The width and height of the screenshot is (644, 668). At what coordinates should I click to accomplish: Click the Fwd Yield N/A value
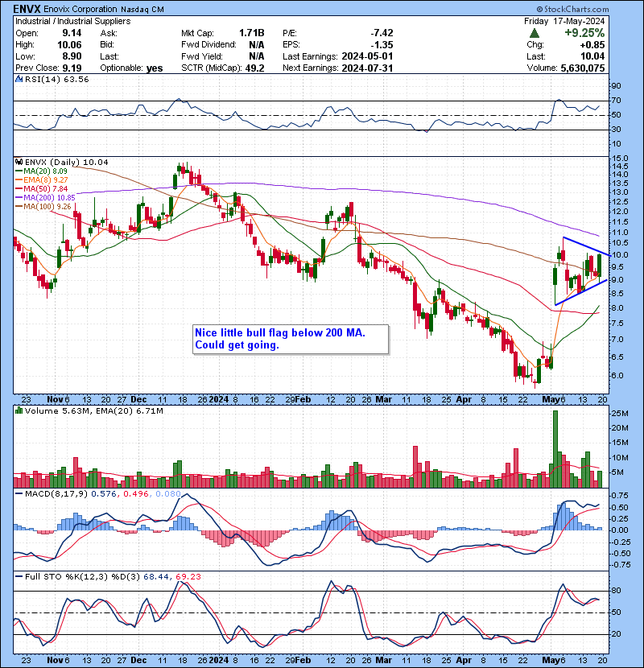[257, 56]
